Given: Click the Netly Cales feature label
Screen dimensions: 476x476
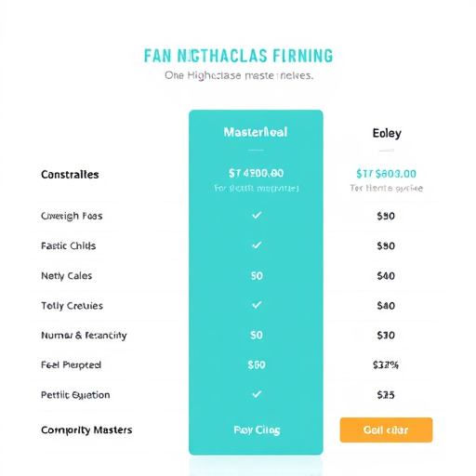Looking at the screenshot, I should [x=66, y=276].
